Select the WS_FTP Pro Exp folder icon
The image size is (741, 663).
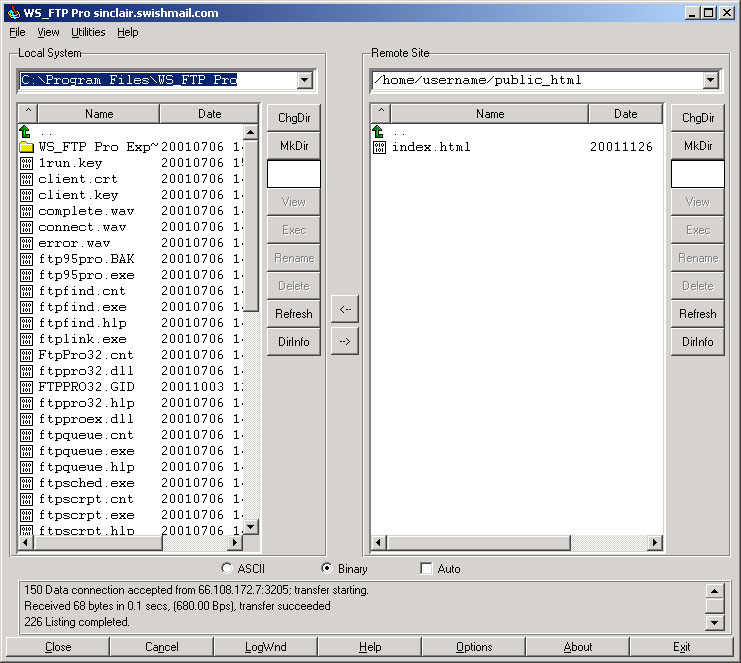coord(26,147)
